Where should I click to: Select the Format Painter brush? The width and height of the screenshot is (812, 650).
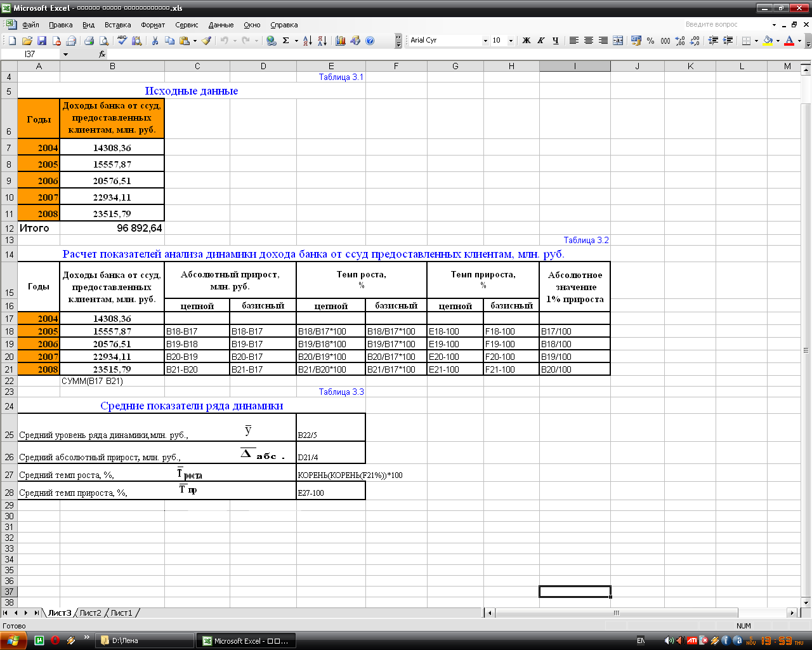(206, 41)
